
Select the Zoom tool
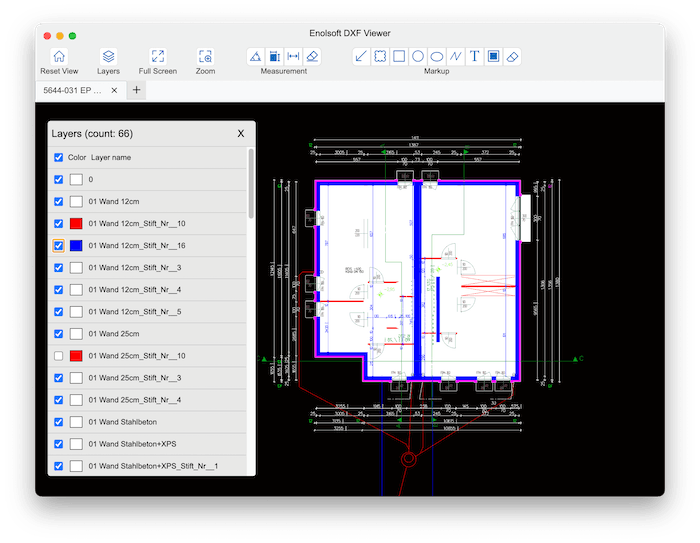205,57
